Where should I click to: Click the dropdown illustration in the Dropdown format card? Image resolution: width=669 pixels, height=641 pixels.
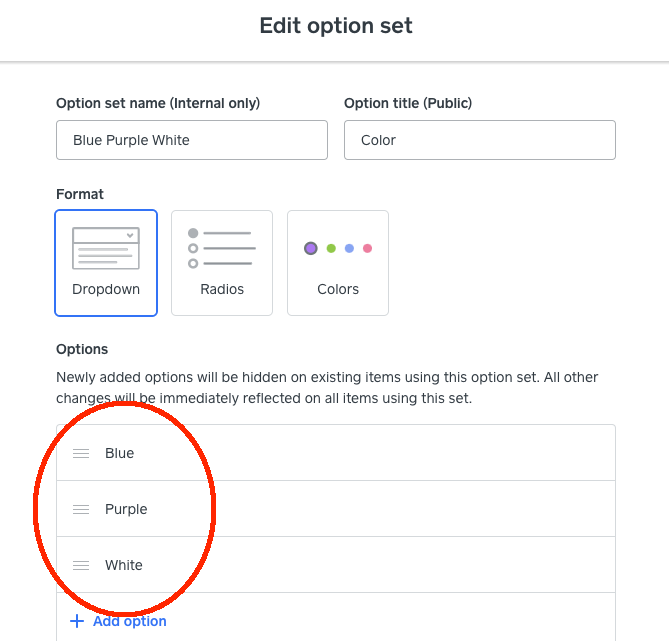click(106, 249)
